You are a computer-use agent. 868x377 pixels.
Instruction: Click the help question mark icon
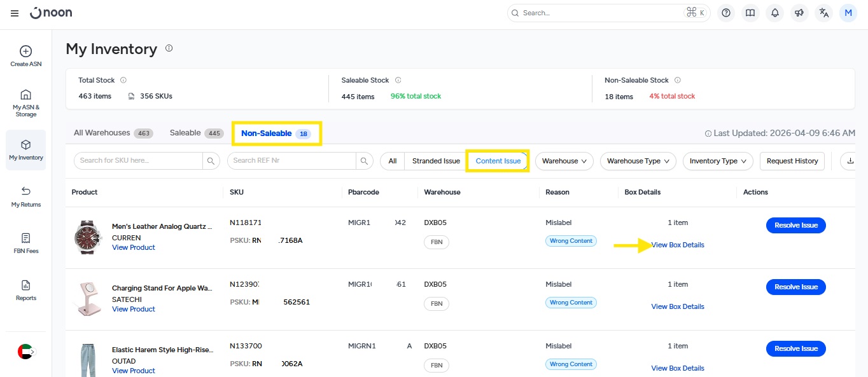[726, 13]
